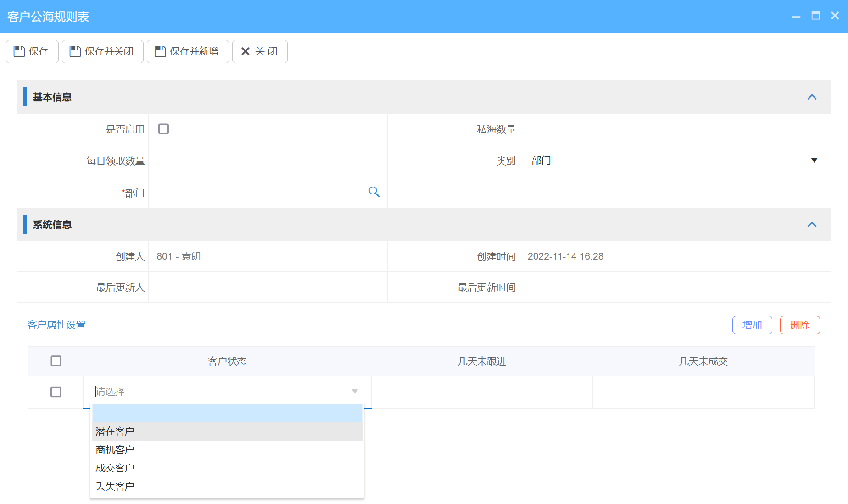This screenshot has height=504, width=848.
Task: Select 丢失客户 from the option list
Action: click(115, 486)
